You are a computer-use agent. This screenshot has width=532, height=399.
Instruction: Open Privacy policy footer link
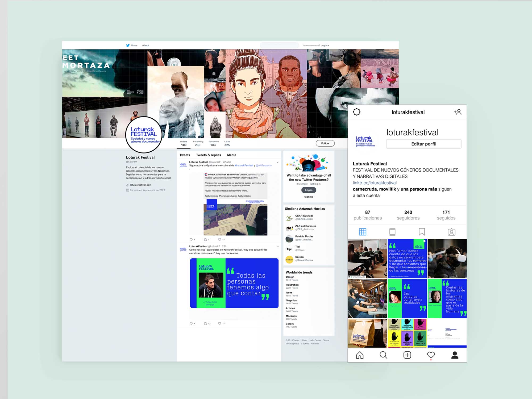[292, 344]
